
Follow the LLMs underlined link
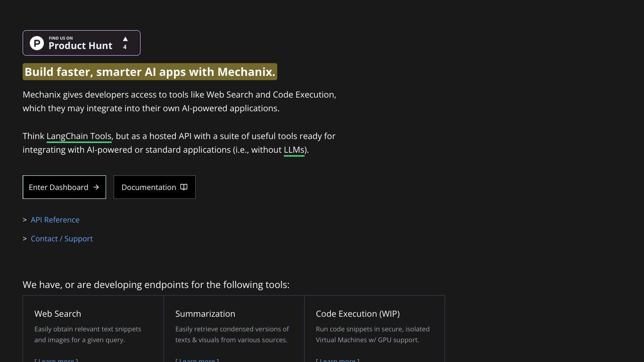click(x=294, y=150)
